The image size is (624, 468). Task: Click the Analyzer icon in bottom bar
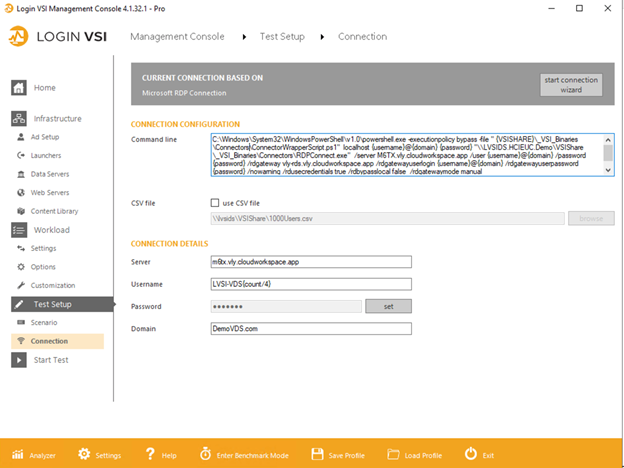click(x=14, y=454)
